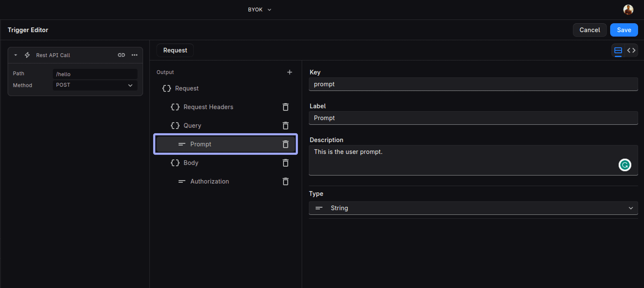This screenshot has width=644, height=288.
Task: Click the Save button
Action: [x=624, y=30]
